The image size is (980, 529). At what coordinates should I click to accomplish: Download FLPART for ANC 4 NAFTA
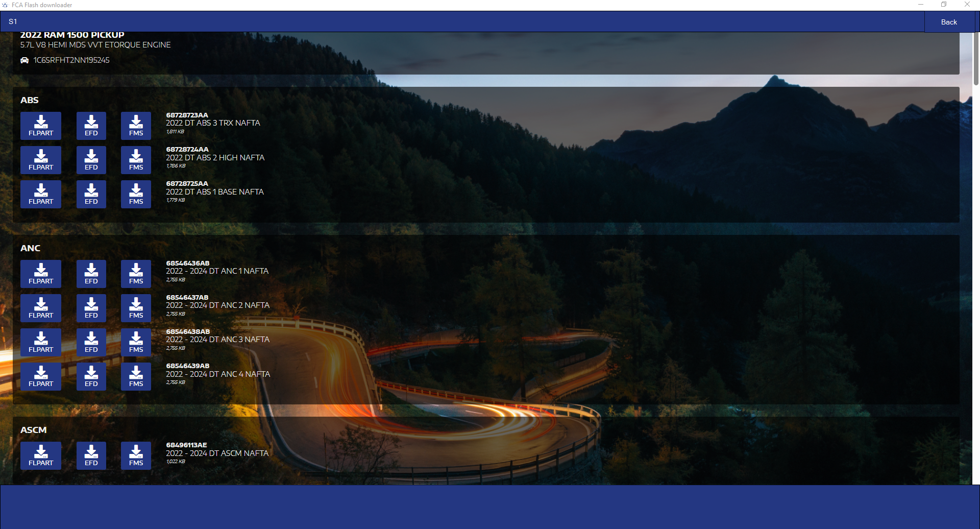41,376
